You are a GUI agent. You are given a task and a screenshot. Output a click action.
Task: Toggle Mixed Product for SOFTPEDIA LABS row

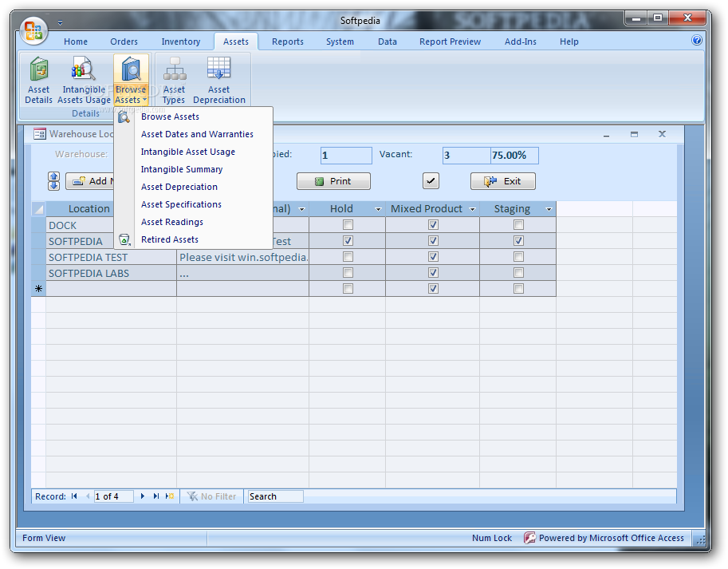pyautogui.click(x=433, y=272)
